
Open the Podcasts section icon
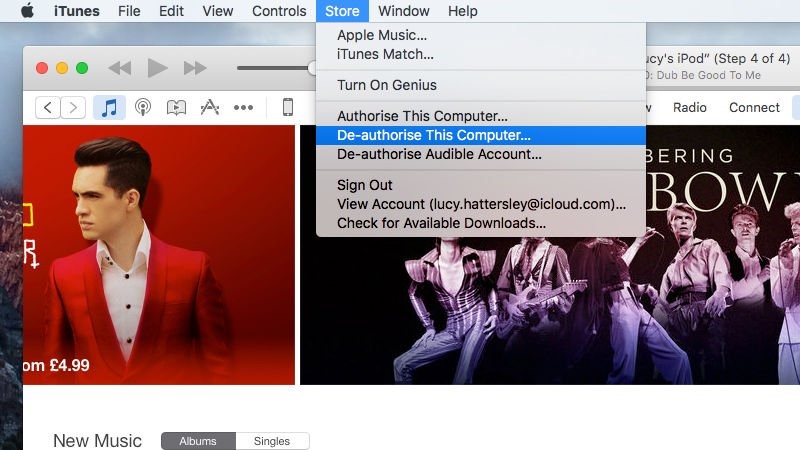pyautogui.click(x=143, y=107)
